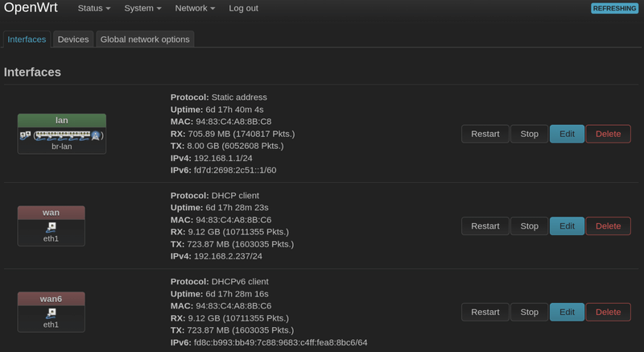Stop the wan6 interface
The image size is (644, 352).
[x=529, y=312]
